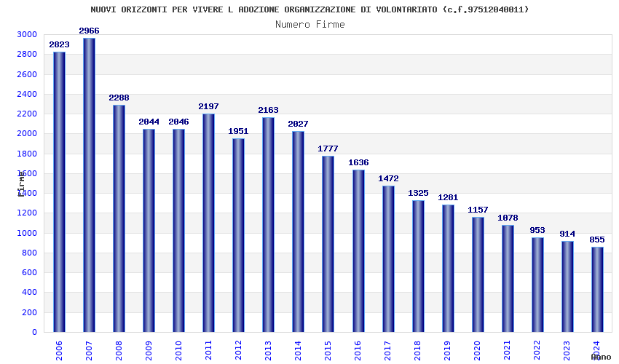Click the x-axis year label 2012
This screenshot has width=619, height=364.
(238, 351)
